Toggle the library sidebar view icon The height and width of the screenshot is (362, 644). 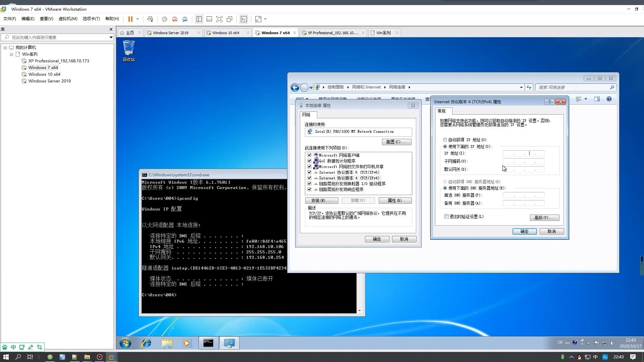199,19
